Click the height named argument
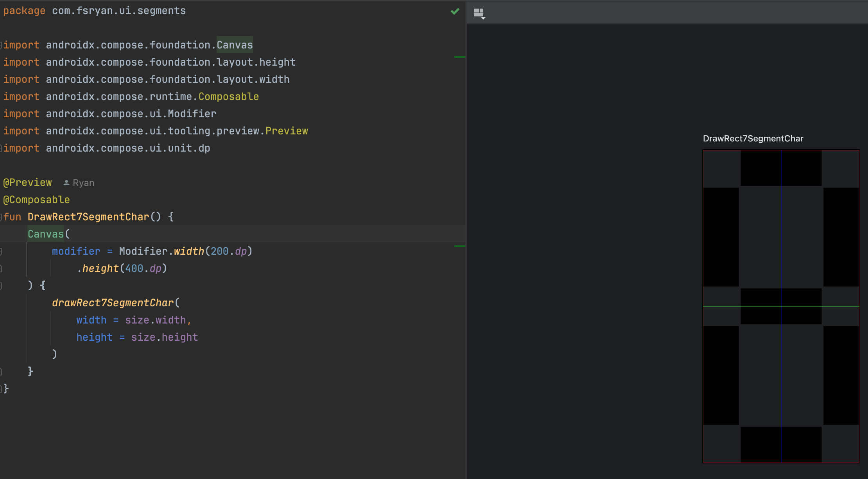This screenshot has height=479, width=868. click(x=94, y=337)
